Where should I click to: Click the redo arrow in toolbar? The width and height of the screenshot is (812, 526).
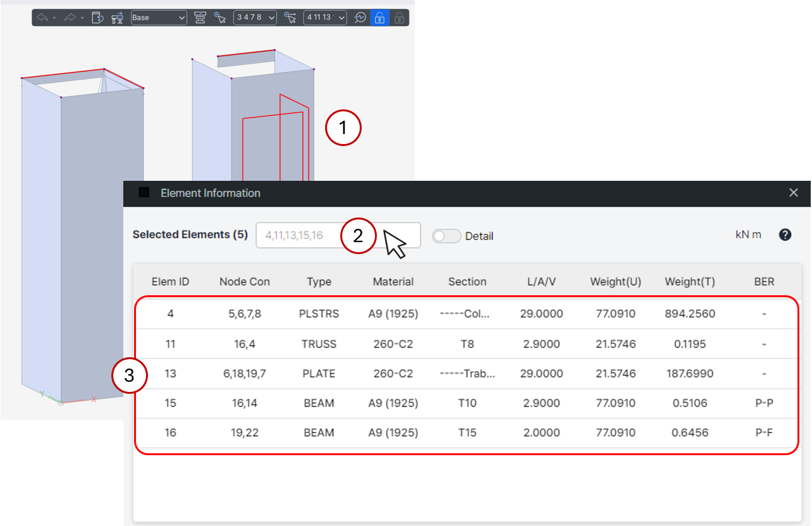click(70, 18)
